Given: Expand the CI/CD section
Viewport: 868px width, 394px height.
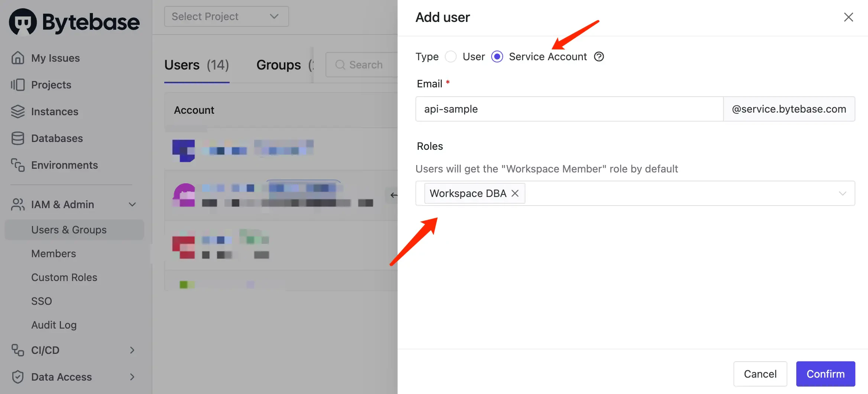Looking at the screenshot, I should coord(132,350).
